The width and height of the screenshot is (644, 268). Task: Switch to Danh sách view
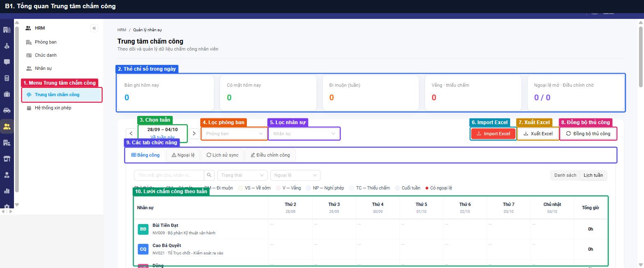565,175
